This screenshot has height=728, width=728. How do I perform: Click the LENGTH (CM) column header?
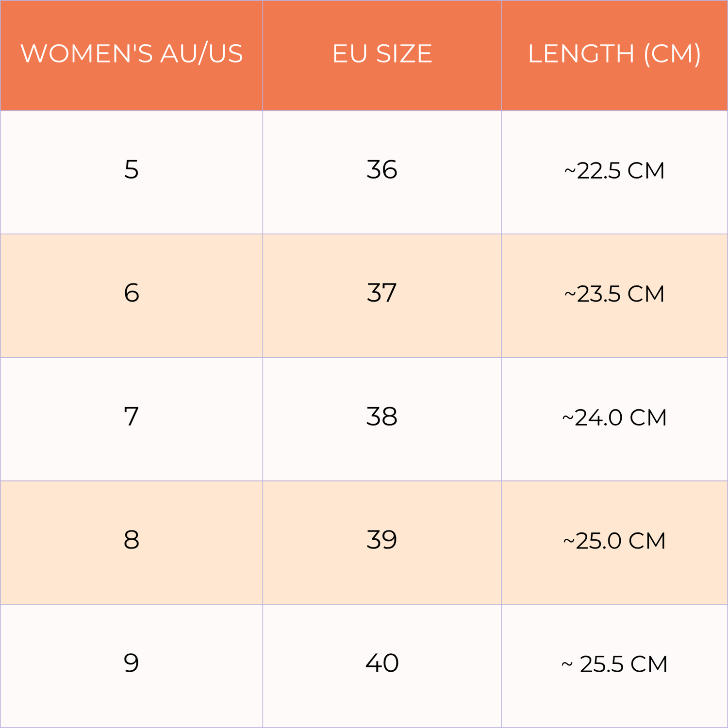click(614, 53)
